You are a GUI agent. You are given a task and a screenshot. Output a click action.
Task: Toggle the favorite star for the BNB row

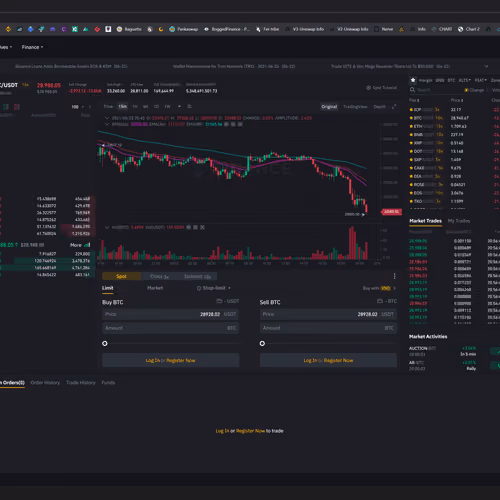411,135
